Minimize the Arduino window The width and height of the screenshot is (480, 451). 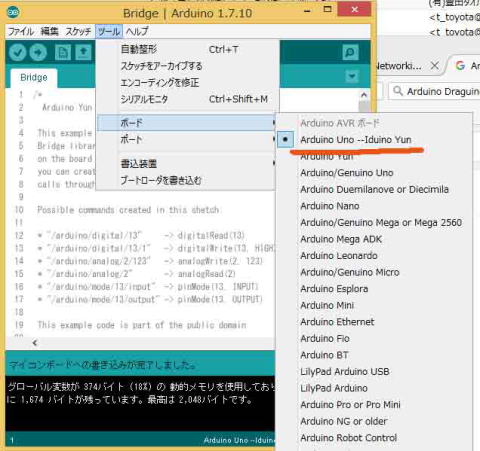(307, 11)
